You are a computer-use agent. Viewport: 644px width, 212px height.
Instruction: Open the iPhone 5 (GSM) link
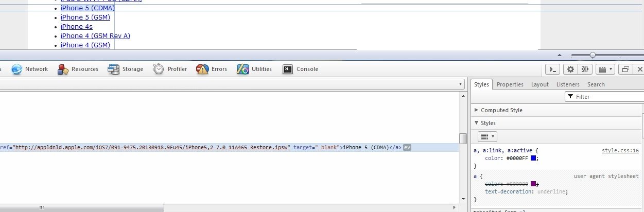click(85, 17)
